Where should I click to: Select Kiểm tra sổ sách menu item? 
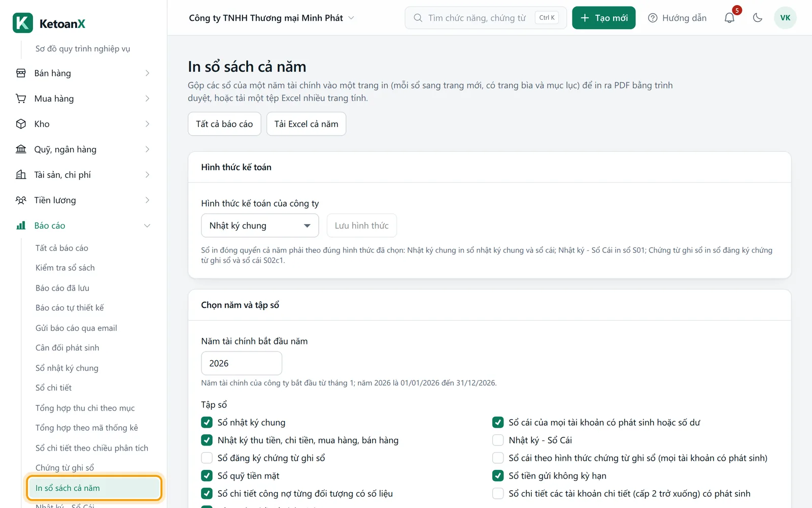point(65,268)
